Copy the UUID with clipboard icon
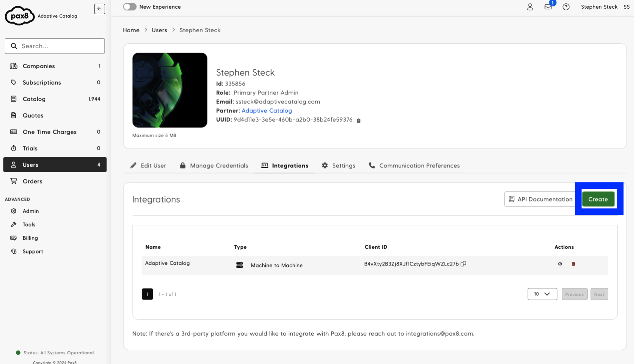634x364 pixels. [359, 120]
